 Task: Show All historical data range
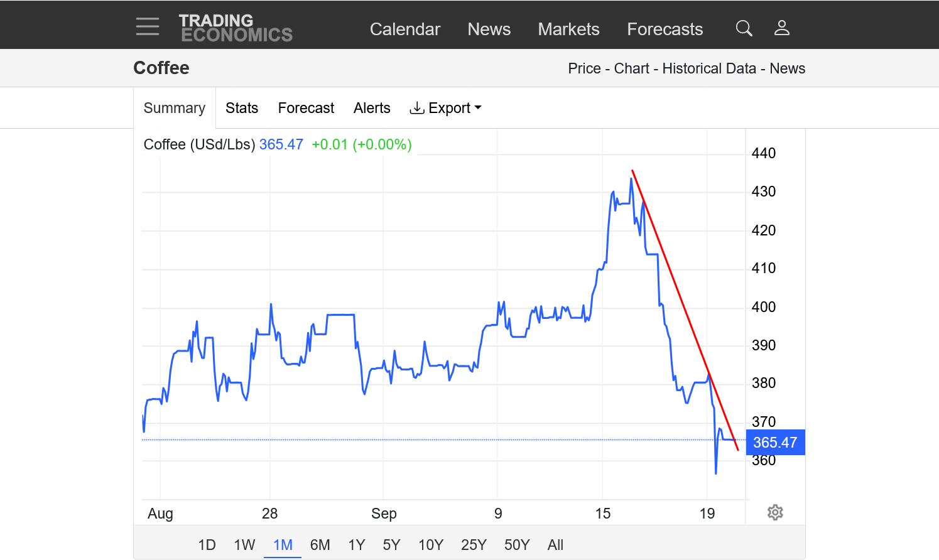point(555,545)
